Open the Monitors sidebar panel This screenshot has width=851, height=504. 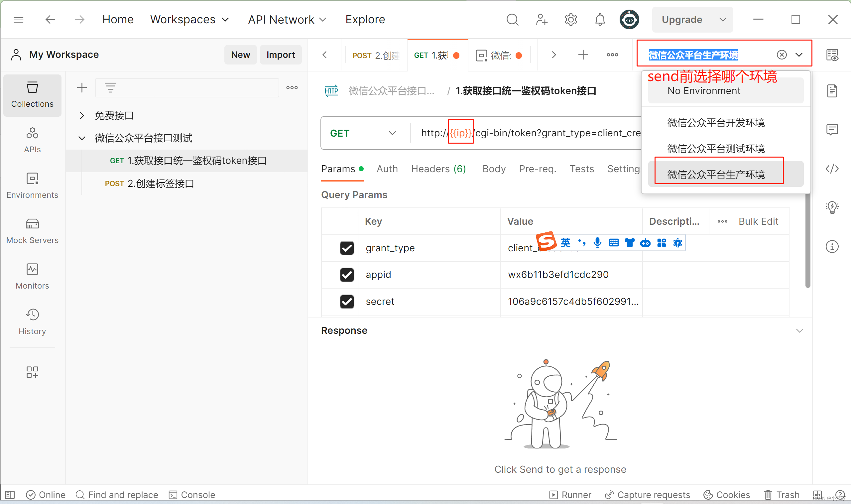[32, 277]
